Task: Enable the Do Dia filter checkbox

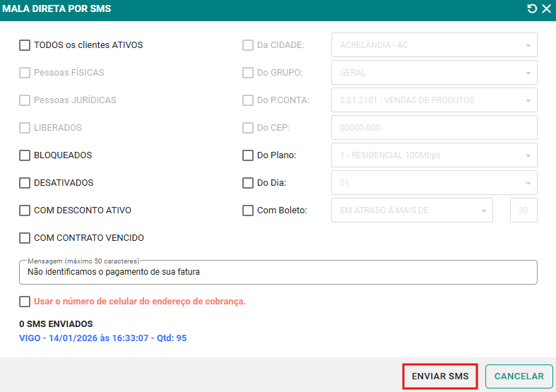Action: coord(248,183)
